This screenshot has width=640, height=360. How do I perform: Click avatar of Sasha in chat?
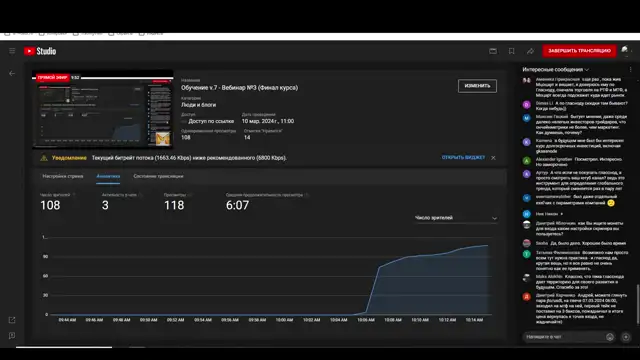click(527, 243)
